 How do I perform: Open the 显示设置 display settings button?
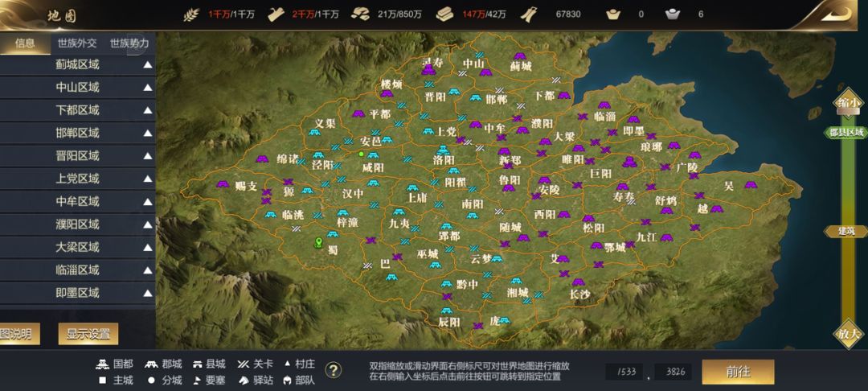point(88,334)
